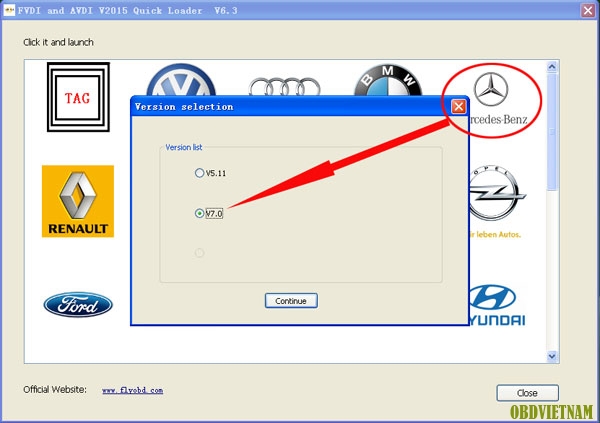Click the Hyundai brand logo
This screenshot has height=423, width=600.
click(496, 304)
